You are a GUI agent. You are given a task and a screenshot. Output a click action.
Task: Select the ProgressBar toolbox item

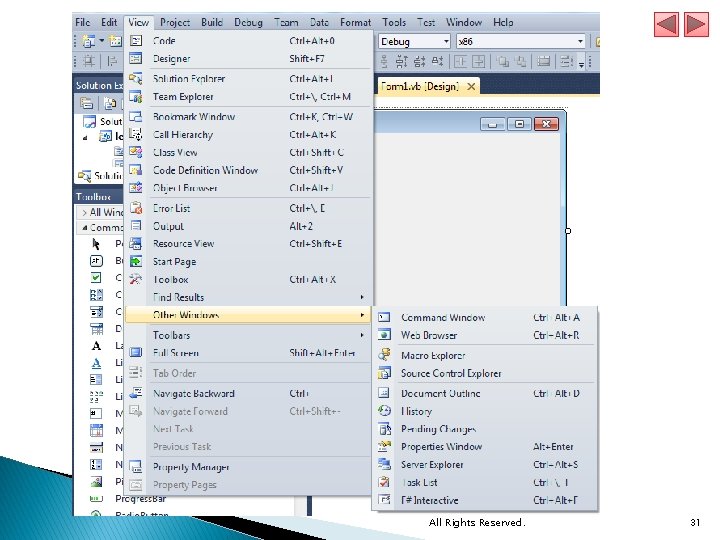coord(141,499)
